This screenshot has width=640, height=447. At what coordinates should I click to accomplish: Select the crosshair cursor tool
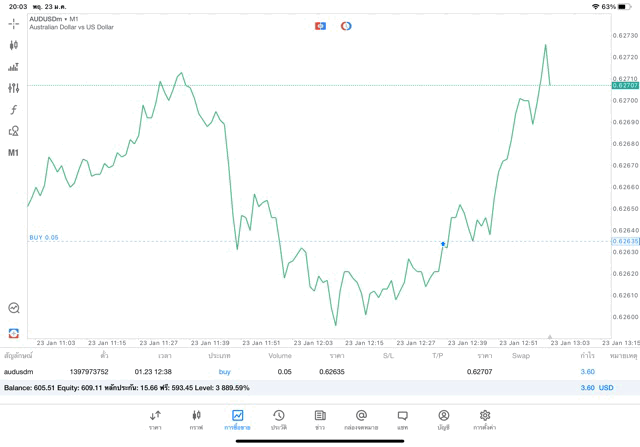(13, 24)
